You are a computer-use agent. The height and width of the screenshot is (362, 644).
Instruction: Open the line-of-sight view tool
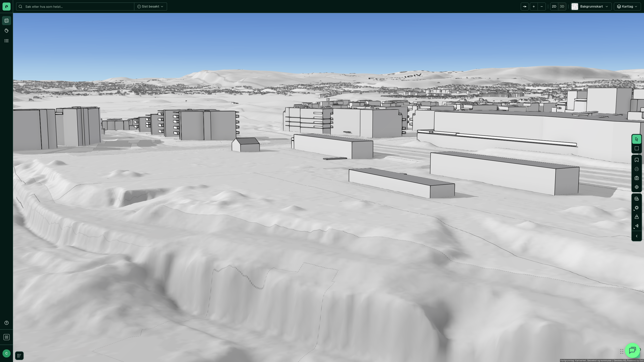click(x=636, y=226)
